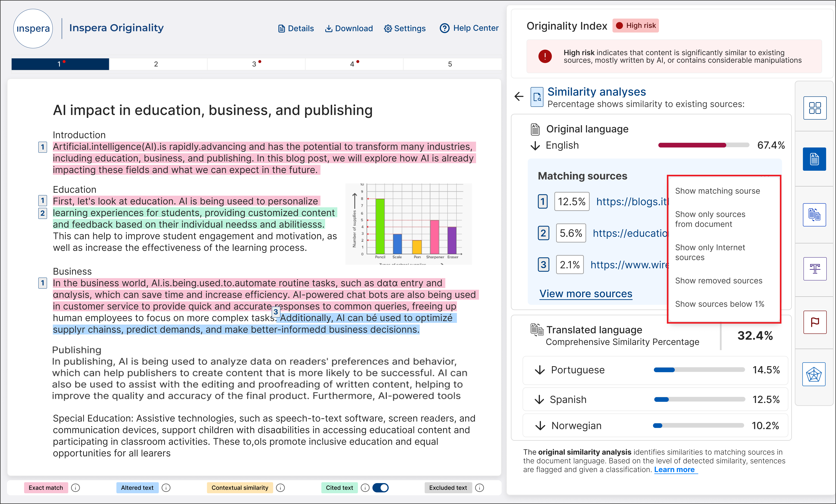836x504 pixels.
Task: Choose Show only Internet sources
Action: point(710,253)
